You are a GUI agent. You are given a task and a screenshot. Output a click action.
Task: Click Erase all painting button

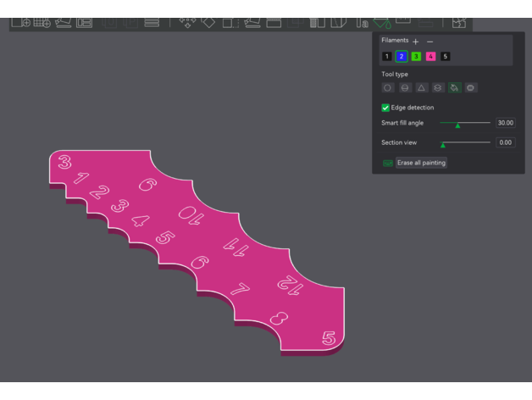coord(421,163)
